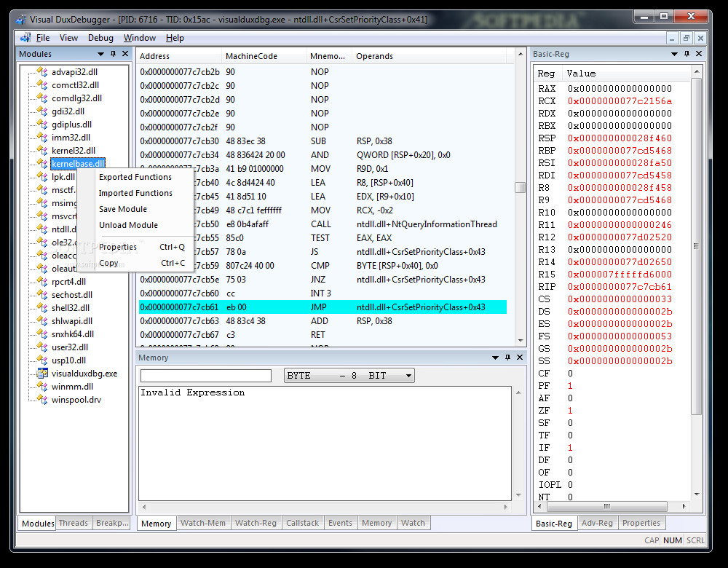Switch to the Watch-Reg tab
This screenshot has width=728, height=568.
point(256,523)
